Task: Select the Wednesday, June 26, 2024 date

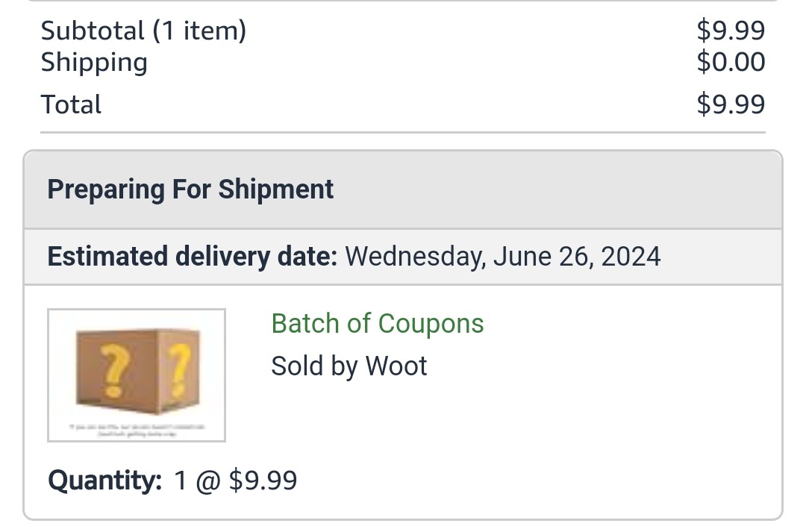Action: (502, 257)
